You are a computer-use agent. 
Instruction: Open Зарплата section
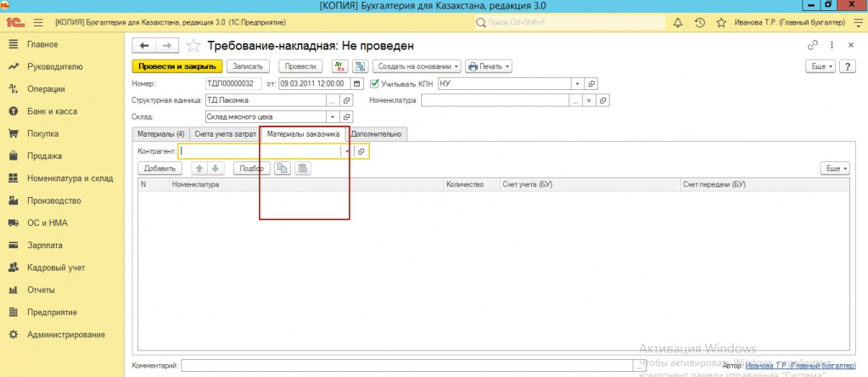tap(45, 245)
